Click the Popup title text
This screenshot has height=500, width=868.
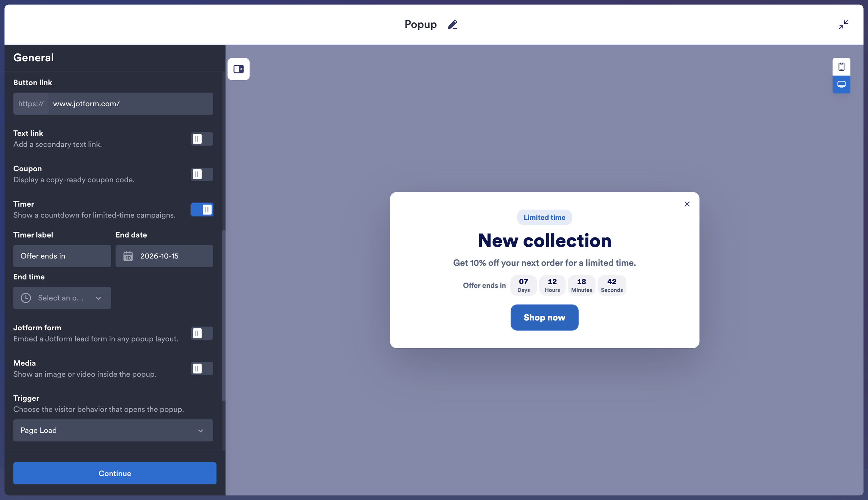click(x=420, y=24)
